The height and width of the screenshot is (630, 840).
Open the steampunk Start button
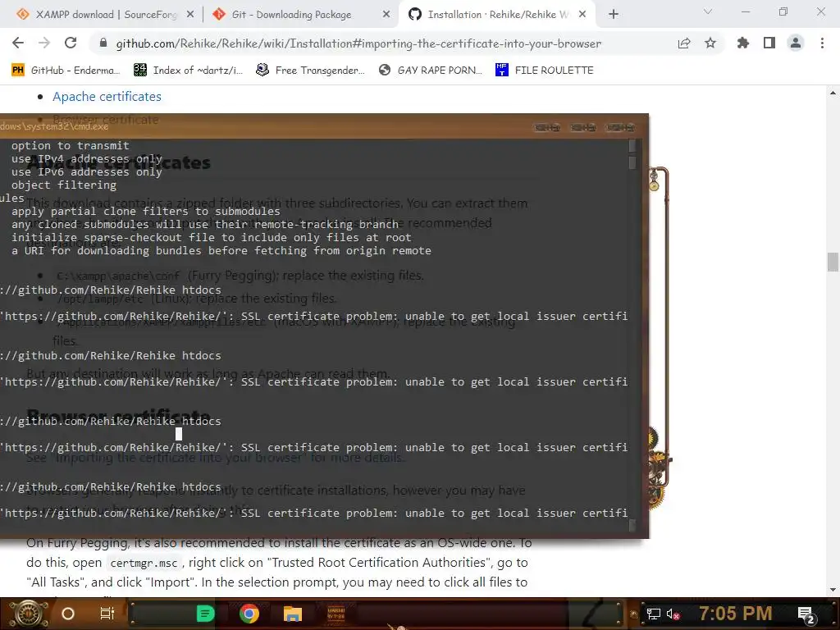29,614
